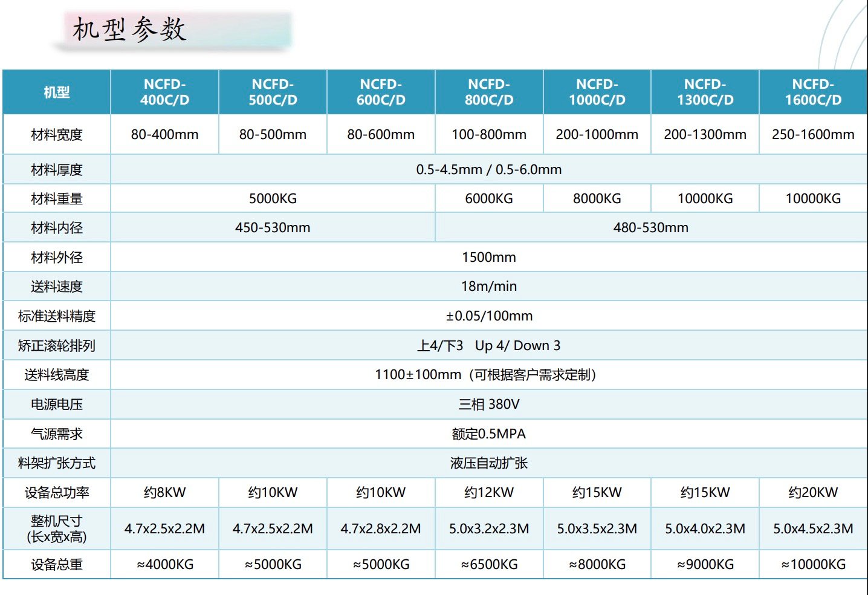Screen dimensions: 868x595
Task: Click the '≈4000KG' total weight cell
Action: (x=165, y=564)
